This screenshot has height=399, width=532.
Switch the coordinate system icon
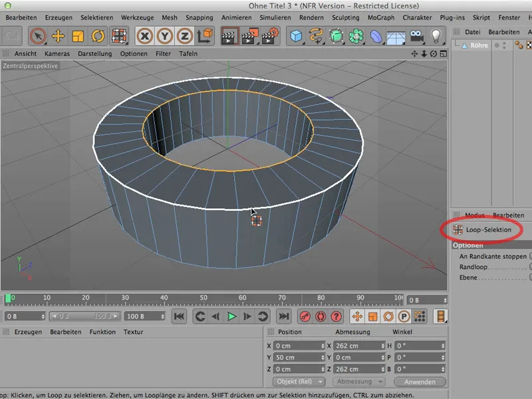pyautogui.click(x=205, y=36)
